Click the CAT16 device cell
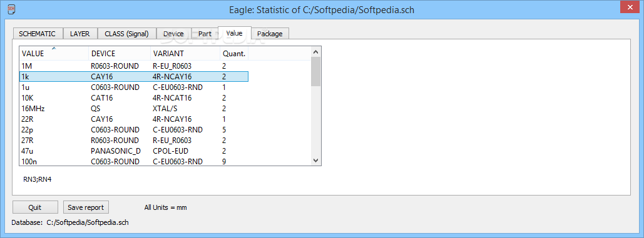Screen dimensions: 644x238 pyautogui.click(x=101, y=98)
